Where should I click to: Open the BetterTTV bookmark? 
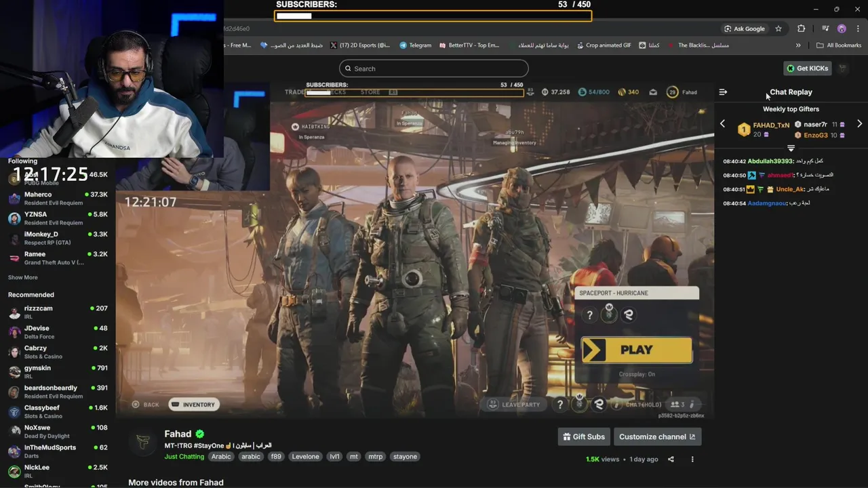click(x=469, y=45)
